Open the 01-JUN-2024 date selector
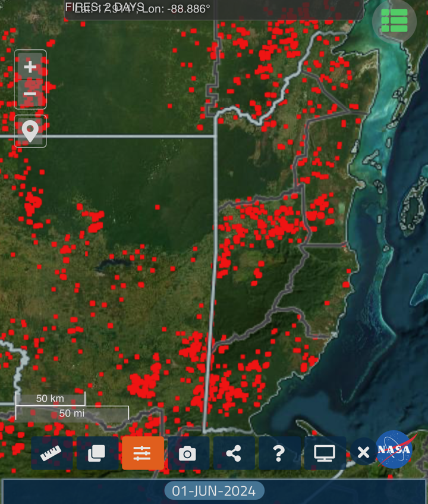The height and width of the screenshot is (504, 428). click(214, 491)
